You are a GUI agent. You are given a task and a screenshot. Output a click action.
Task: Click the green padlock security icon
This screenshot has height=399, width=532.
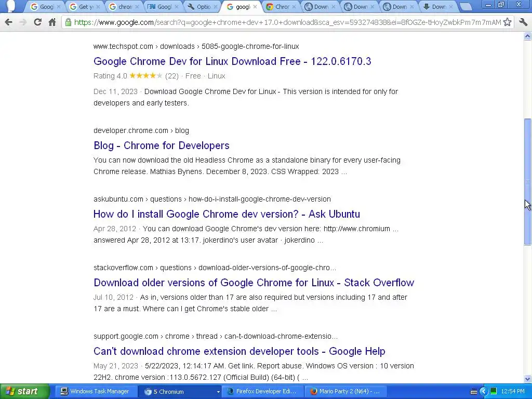click(x=68, y=22)
